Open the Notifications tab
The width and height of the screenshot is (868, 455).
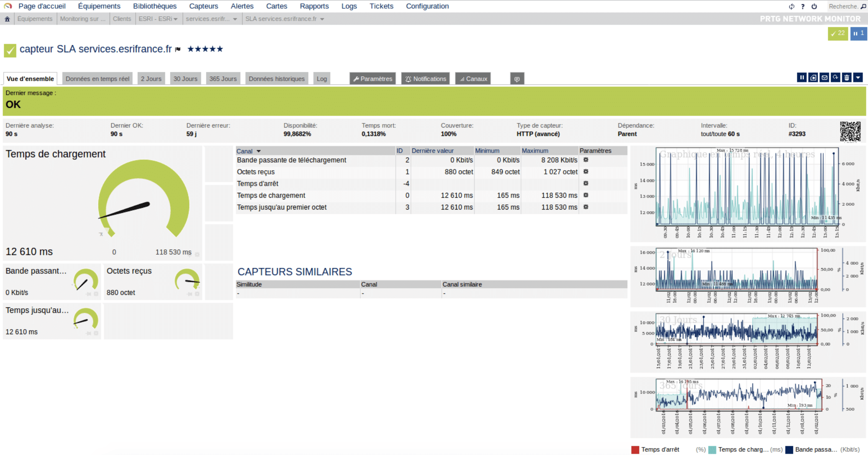426,79
